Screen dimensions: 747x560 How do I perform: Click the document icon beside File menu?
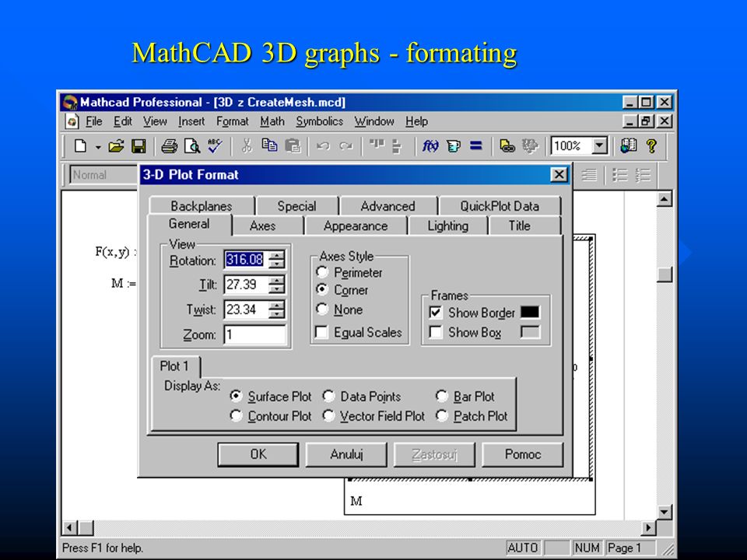(72, 121)
